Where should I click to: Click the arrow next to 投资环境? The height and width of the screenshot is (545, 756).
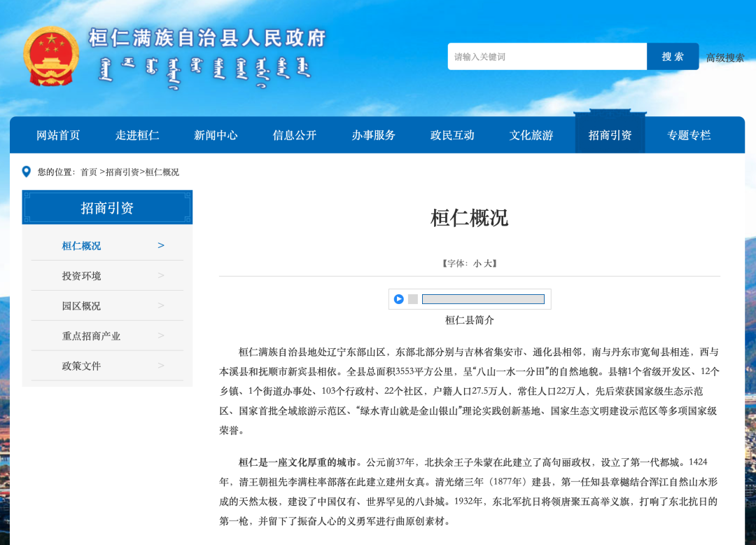tap(161, 275)
